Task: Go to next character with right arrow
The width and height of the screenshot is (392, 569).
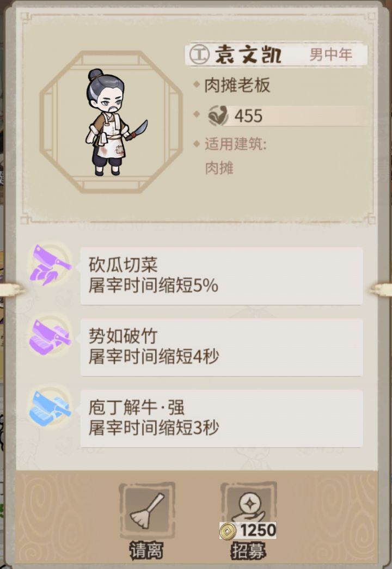Action: pyautogui.click(x=381, y=289)
